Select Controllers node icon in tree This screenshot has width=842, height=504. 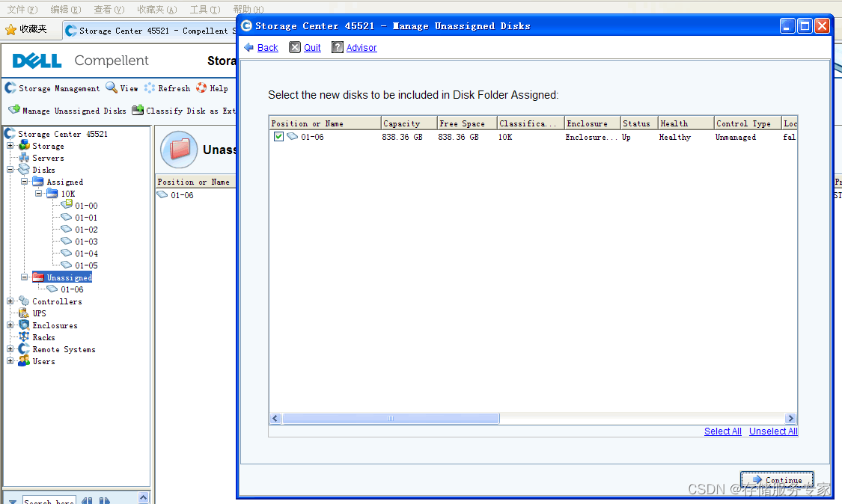click(24, 301)
